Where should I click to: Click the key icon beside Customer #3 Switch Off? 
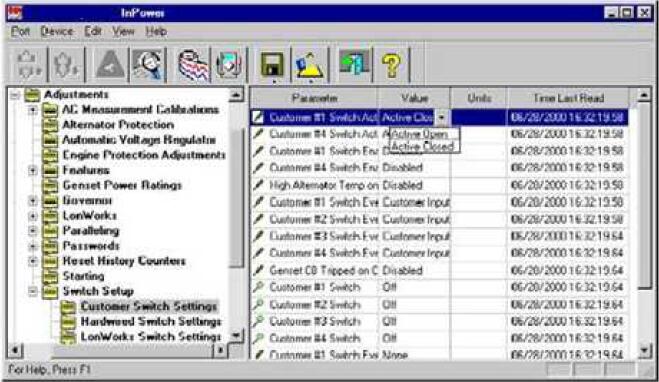click(259, 321)
